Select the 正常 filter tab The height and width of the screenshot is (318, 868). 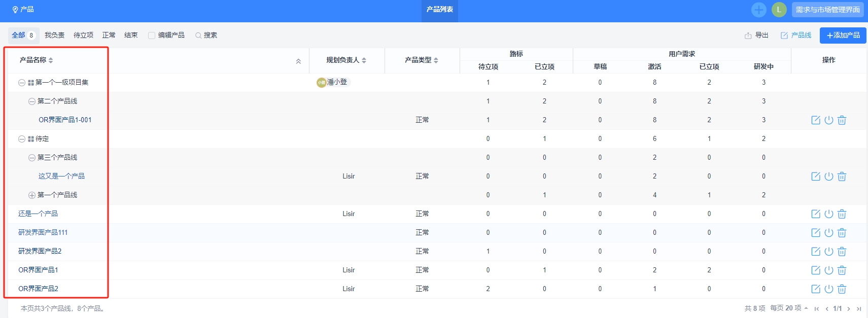coord(109,36)
